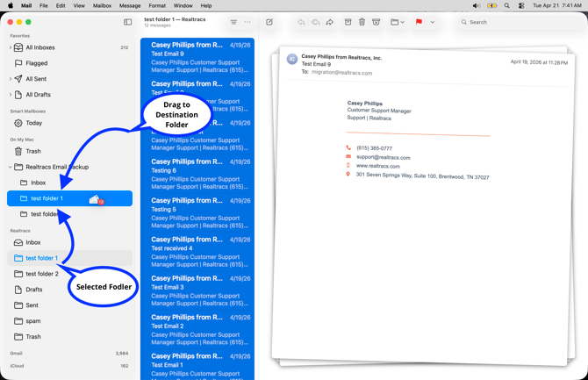Open Inbox under Realtracs account
588x380 pixels.
[x=69, y=243]
